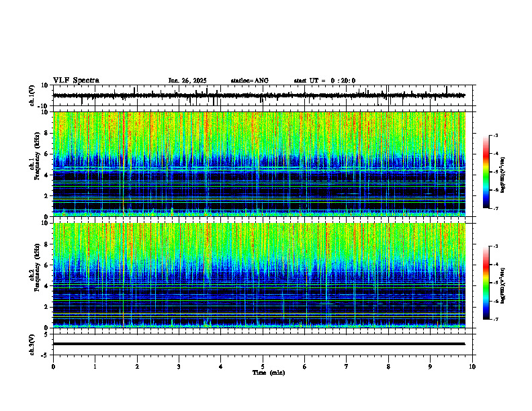532x411 pixels.
Task: Click tick label "2" on the time axis
Action: click(x=137, y=367)
